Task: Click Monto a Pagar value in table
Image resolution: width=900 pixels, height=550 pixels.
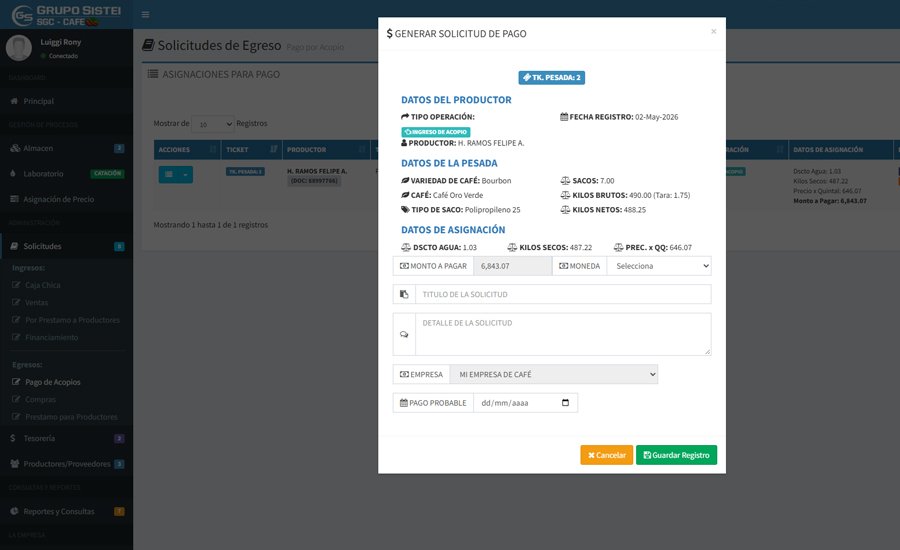Action: click(x=830, y=201)
